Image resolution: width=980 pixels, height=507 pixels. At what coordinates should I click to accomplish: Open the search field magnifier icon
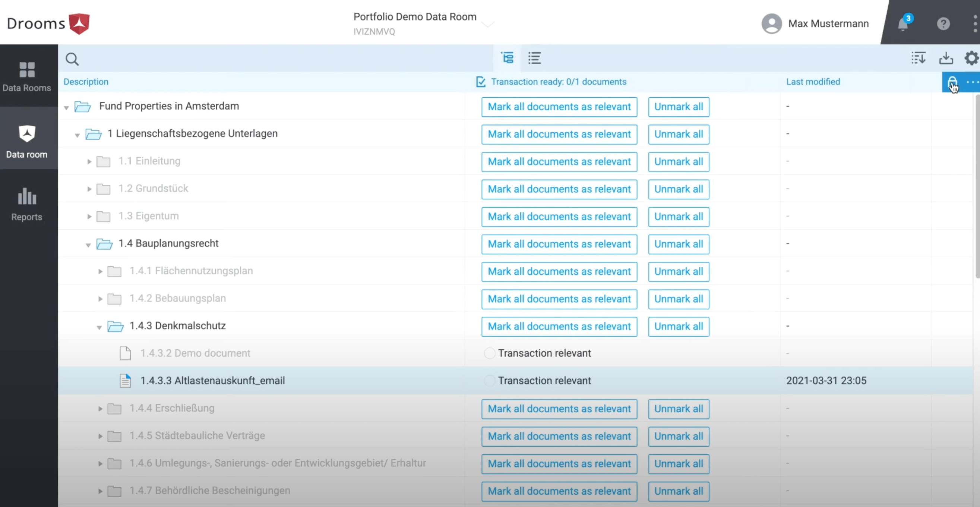(72, 59)
